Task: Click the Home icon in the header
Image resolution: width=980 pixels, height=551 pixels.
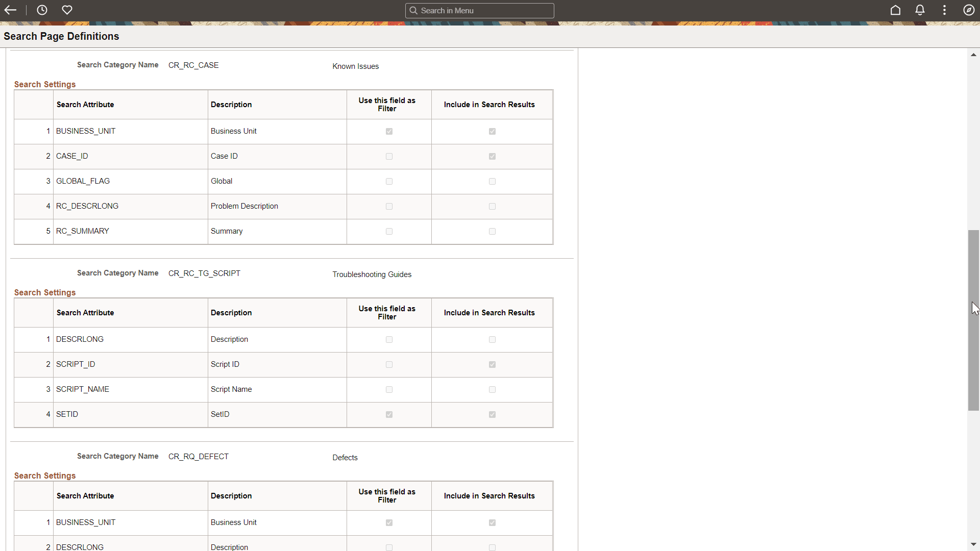Action: click(x=896, y=10)
